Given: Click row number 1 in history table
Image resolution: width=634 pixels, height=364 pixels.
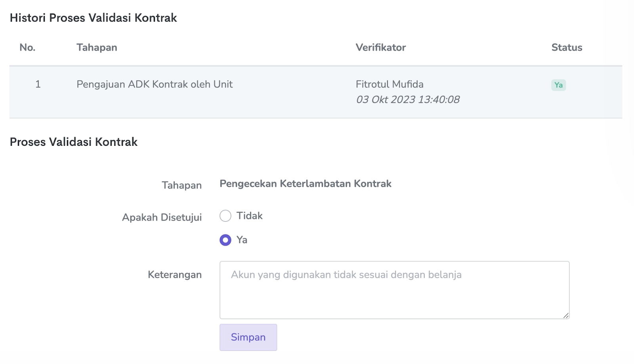Looking at the screenshot, I should pyautogui.click(x=38, y=84).
